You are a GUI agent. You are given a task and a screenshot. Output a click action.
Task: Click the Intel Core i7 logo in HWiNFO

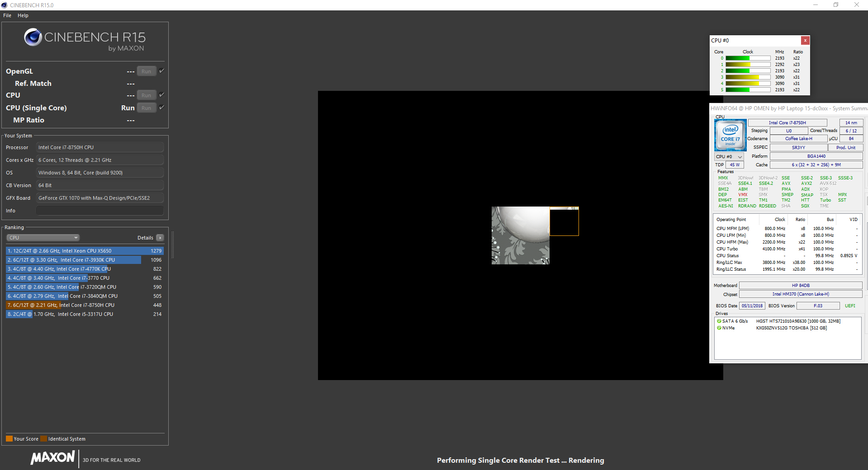click(x=730, y=135)
